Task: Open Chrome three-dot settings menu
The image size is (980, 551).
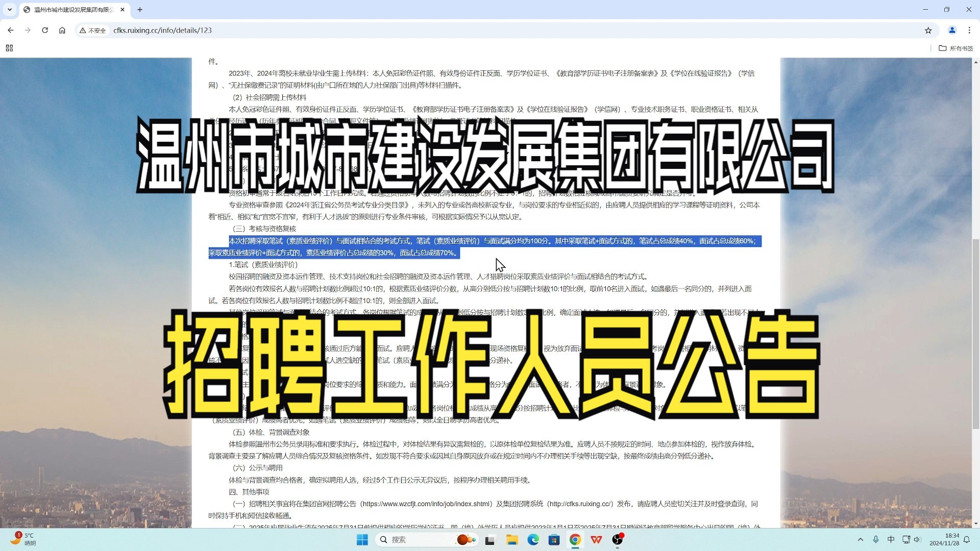Action: point(969,30)
